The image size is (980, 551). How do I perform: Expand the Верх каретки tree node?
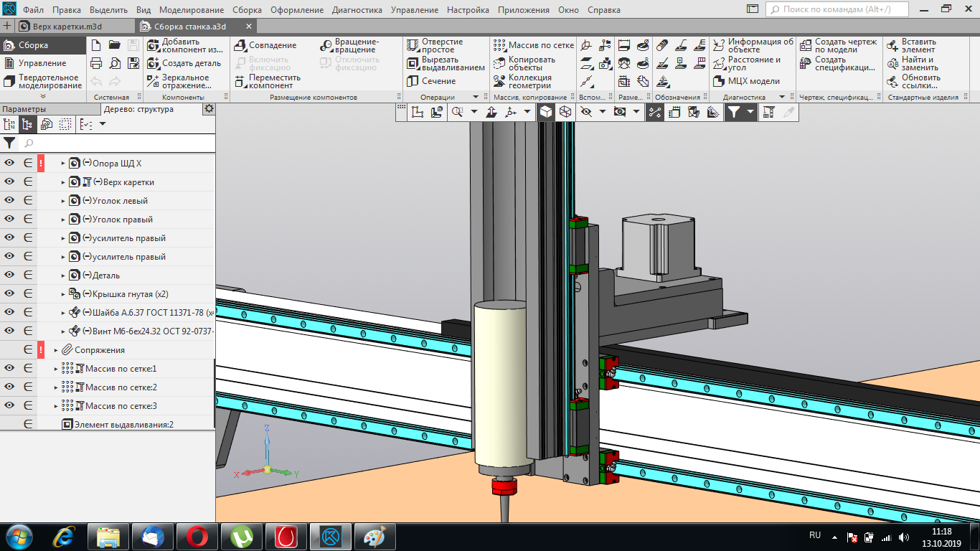pyautogui.click(x=63, y=182)
